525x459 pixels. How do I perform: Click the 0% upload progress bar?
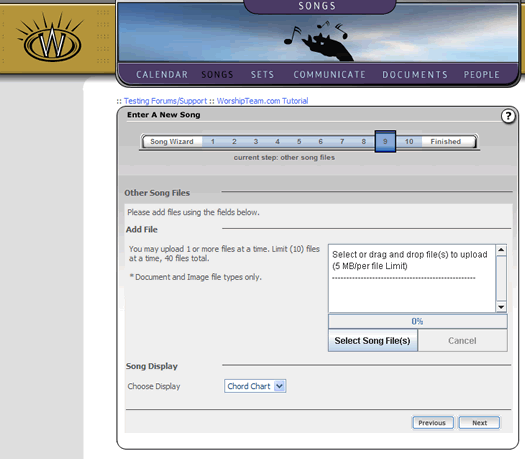tap(418, 321)
